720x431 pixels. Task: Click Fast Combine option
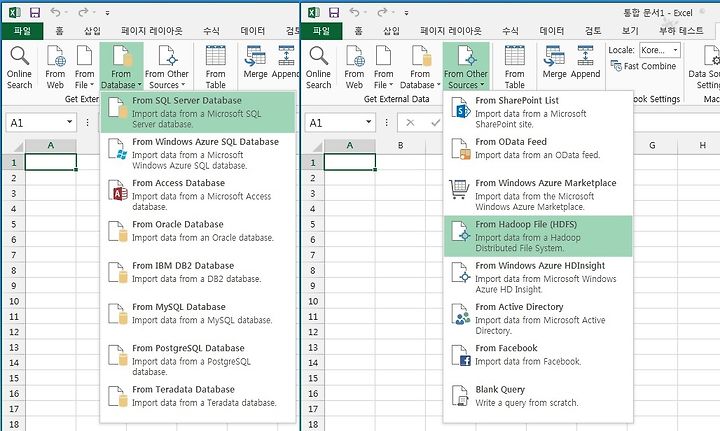643,66
